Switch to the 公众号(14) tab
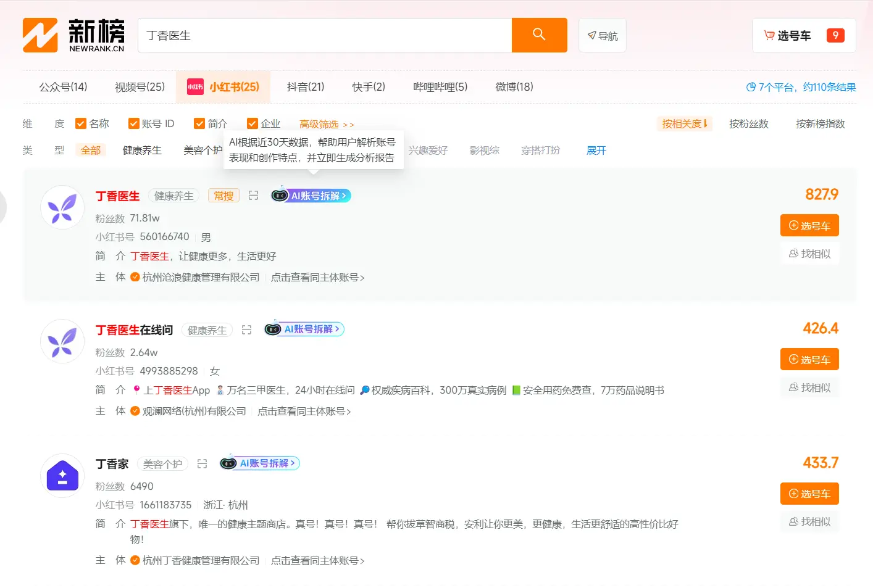This screenshot has width=873, height=588. (x=62, y=87)
